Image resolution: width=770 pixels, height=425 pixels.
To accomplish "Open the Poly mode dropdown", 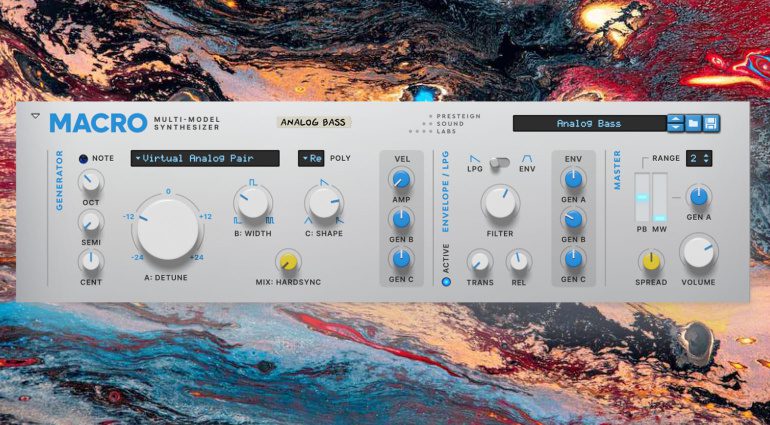I will [x=311, y=158].
